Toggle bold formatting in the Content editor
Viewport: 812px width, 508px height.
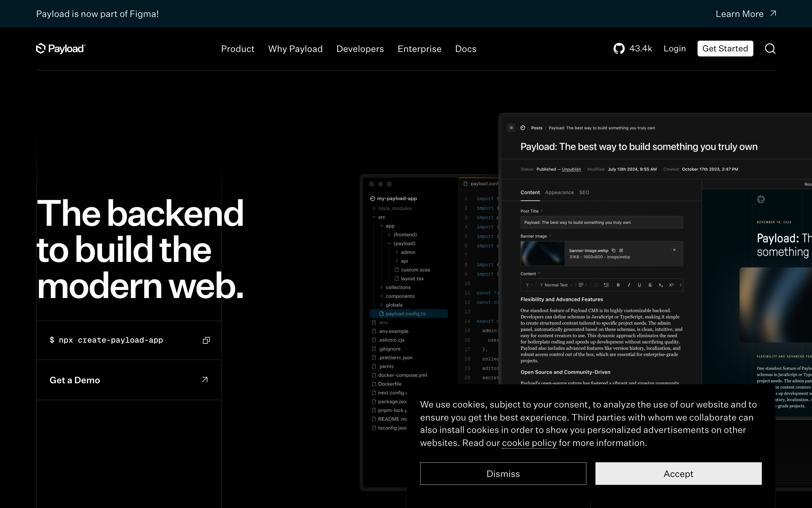(x=618, y=285)
